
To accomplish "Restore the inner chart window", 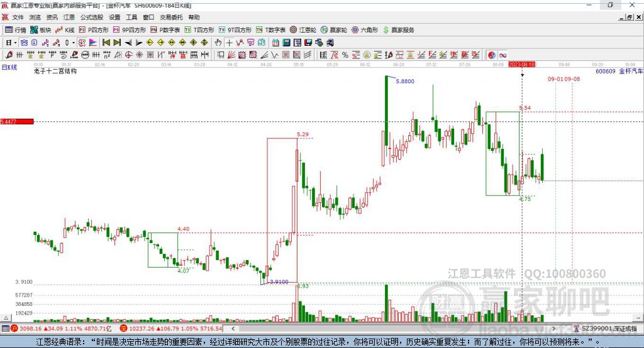I will (630, 17).
